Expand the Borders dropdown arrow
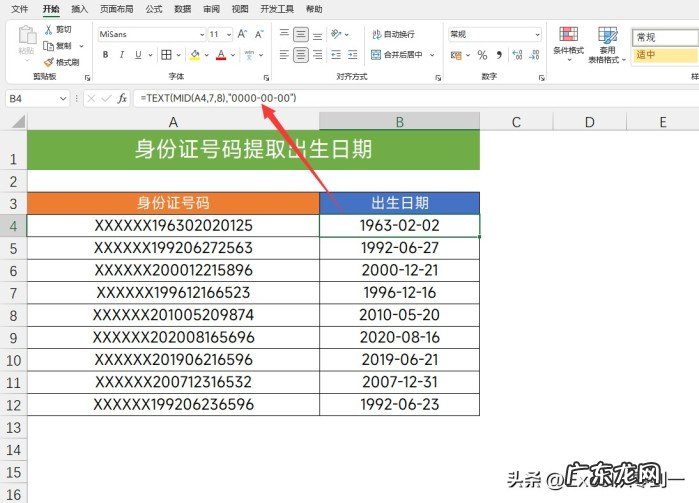 [179, 55]
